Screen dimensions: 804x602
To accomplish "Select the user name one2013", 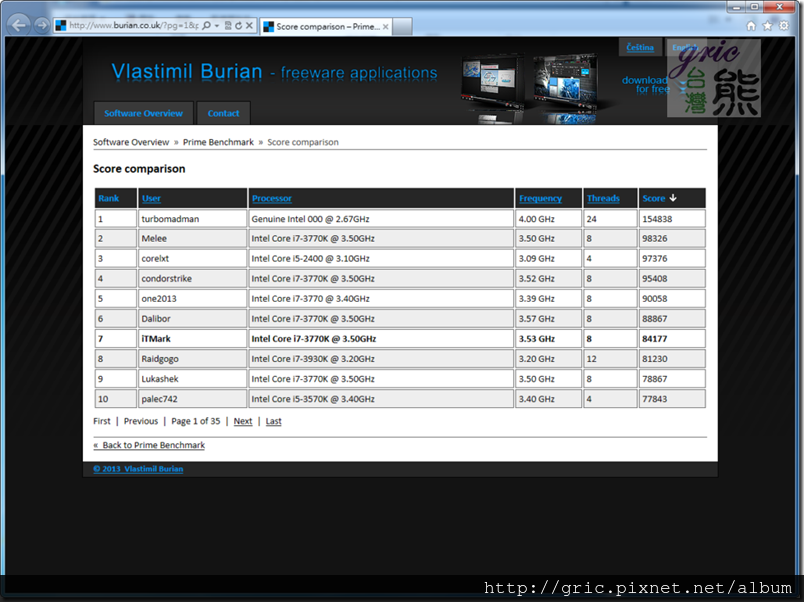I will pyautogui.click(x=159, y=298).
